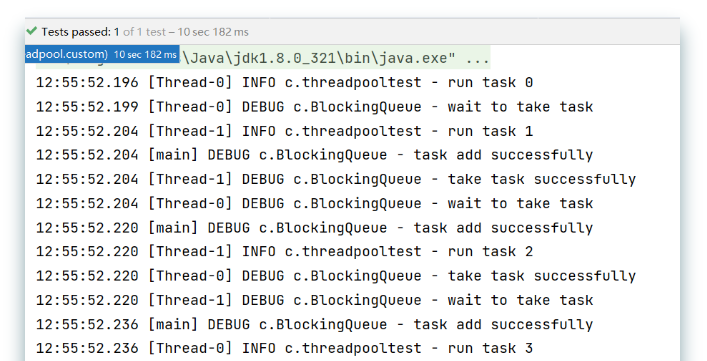Click the duration badge on selected test

click(145, 55)
